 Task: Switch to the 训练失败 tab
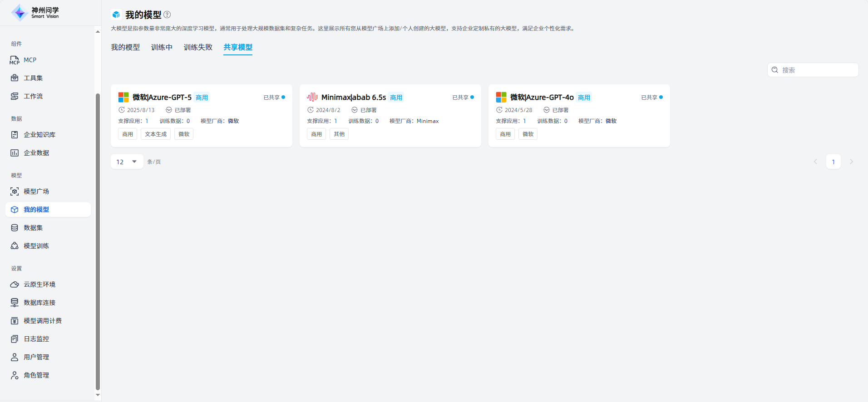(x=198, y=47)
